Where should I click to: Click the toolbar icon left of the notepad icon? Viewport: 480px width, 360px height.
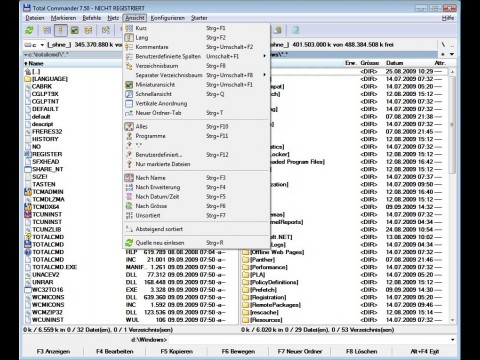[278, 30]
